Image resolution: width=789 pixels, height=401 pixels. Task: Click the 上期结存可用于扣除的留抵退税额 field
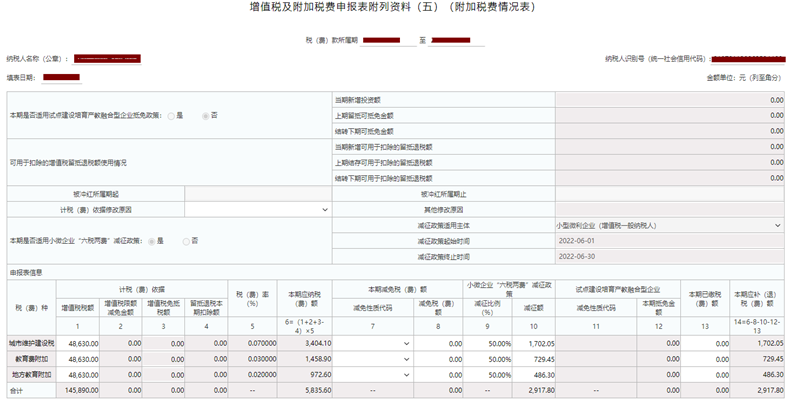click(670, 163)
